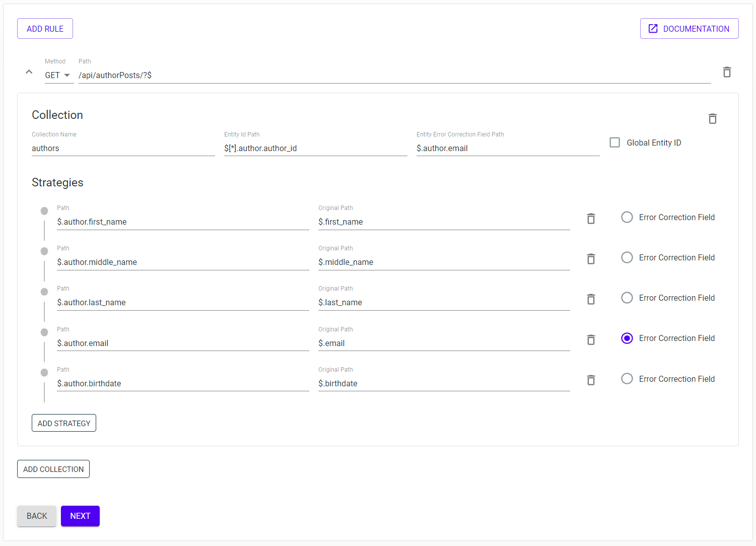Click the Add Rule button
756x546 pixels.
pos(45,29)
